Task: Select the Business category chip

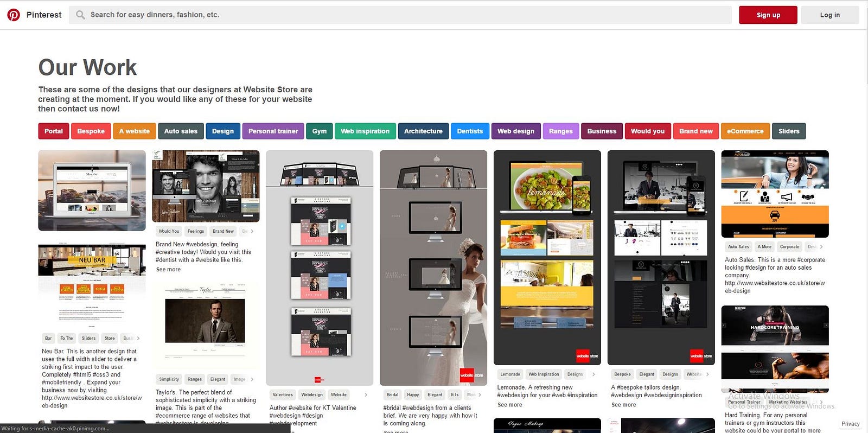Action: tap(602, 131)
